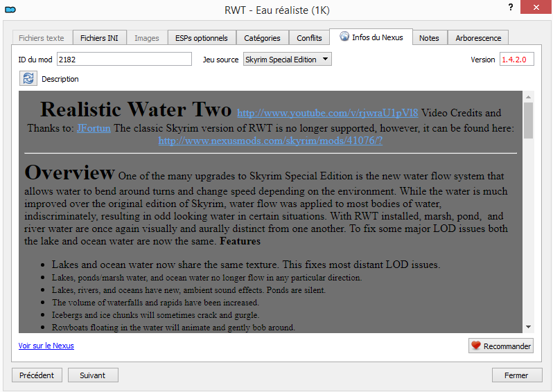Select the Infos du Nexus tab
Screen dimensions: 553x392
tap(371, 37)
